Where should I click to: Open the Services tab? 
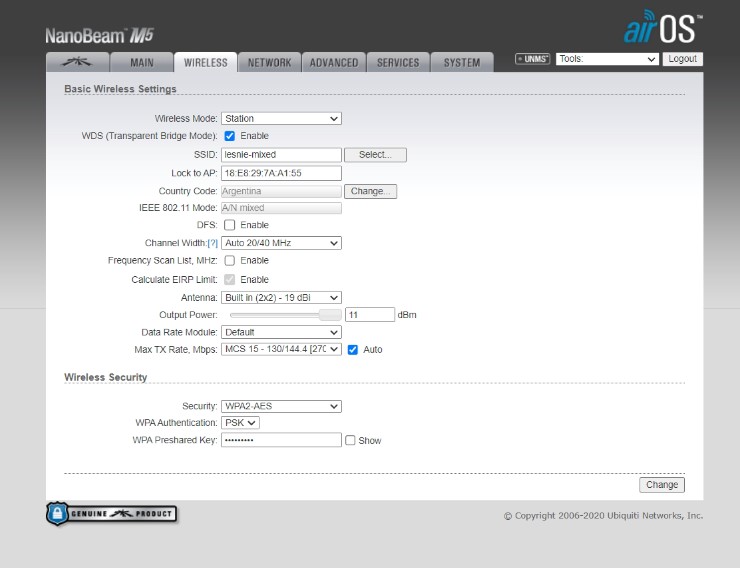[x=397, y=62]
